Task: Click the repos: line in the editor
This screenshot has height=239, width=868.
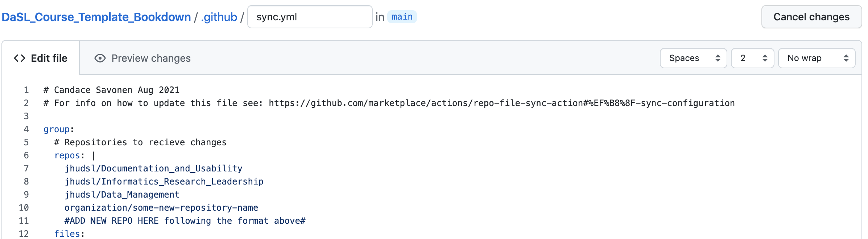Action: 75,155
